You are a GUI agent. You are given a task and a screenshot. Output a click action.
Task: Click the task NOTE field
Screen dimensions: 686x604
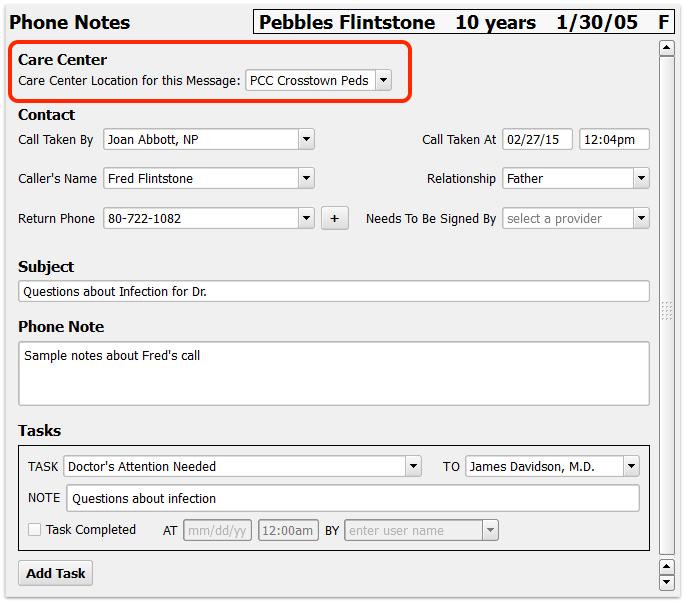[x=353, y=498]
